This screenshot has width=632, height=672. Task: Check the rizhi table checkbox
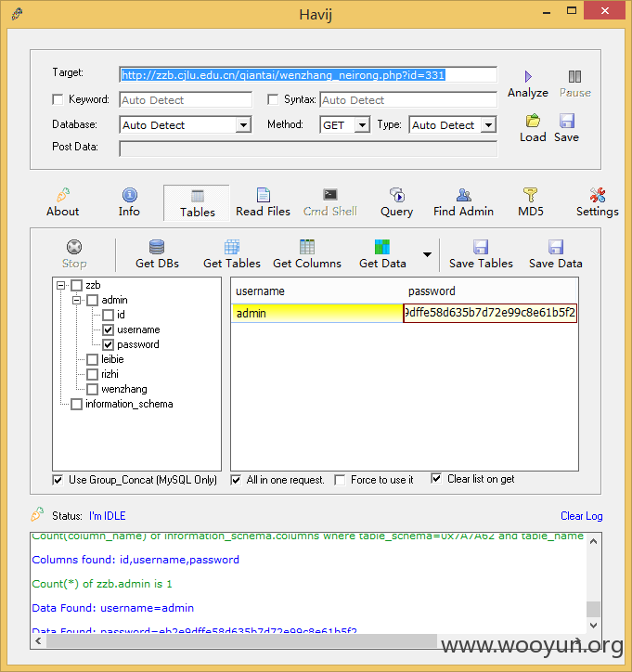click(93, 374)
